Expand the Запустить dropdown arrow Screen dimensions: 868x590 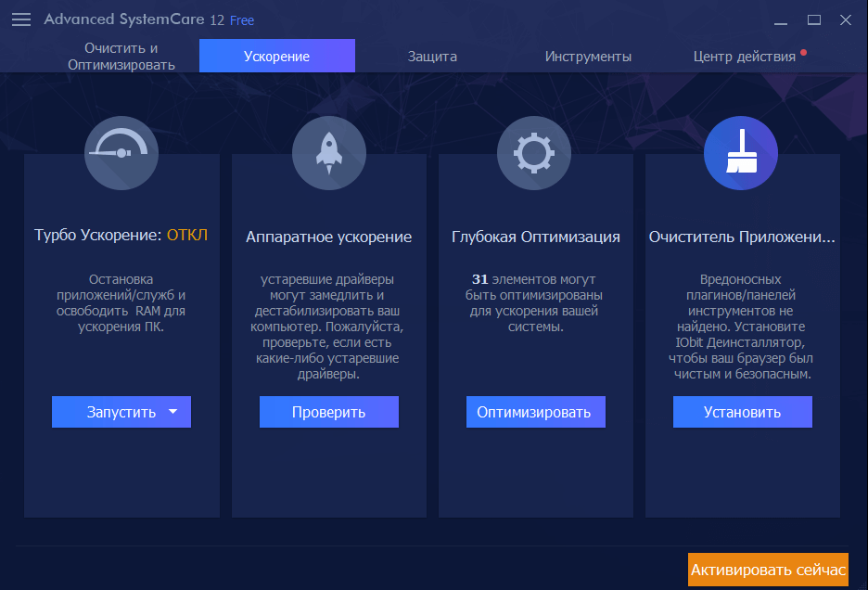[x=172, y=412]
